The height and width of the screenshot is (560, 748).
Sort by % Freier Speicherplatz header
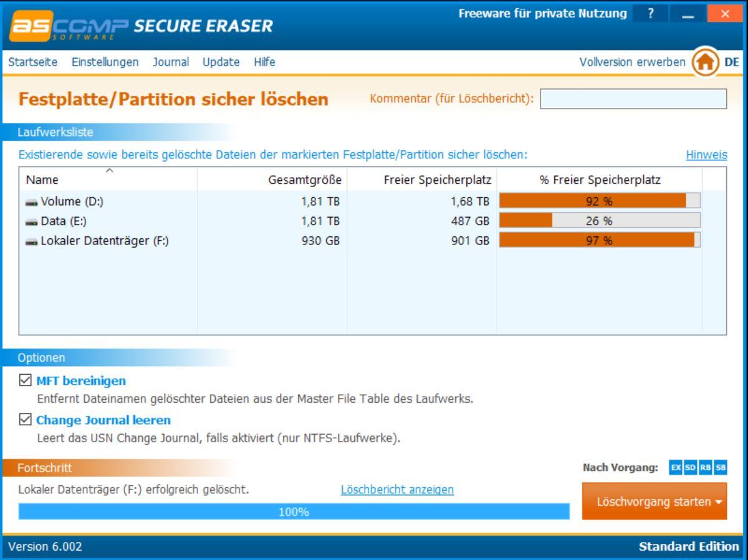[x=600, y=180]
